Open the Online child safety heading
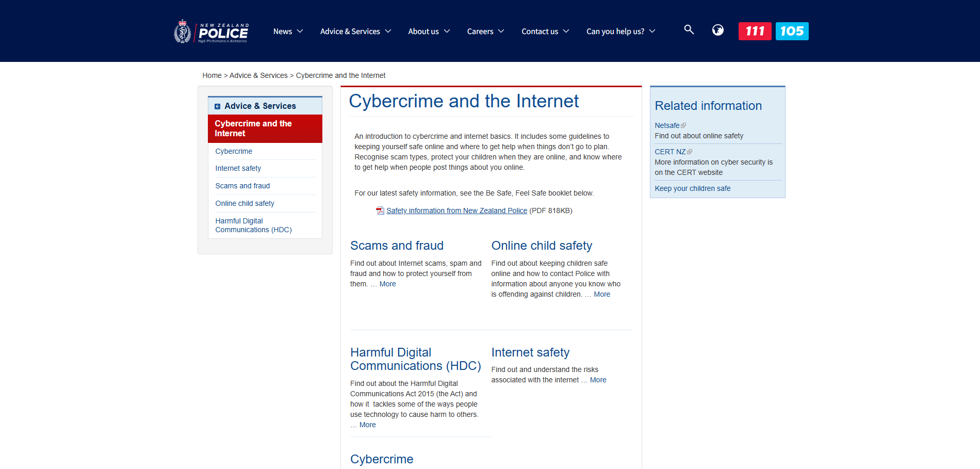 click(542, 246)
